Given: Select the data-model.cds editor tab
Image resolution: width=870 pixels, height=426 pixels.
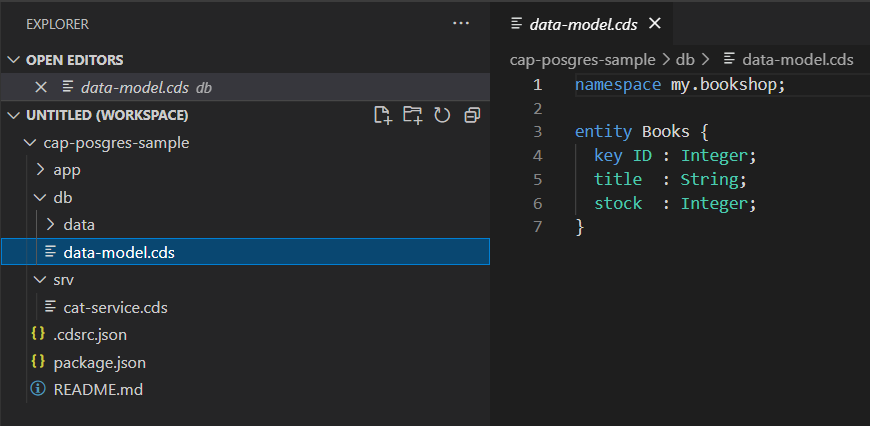Looking at the screenshot, I should pyautogui.click(x=583, y=23).
